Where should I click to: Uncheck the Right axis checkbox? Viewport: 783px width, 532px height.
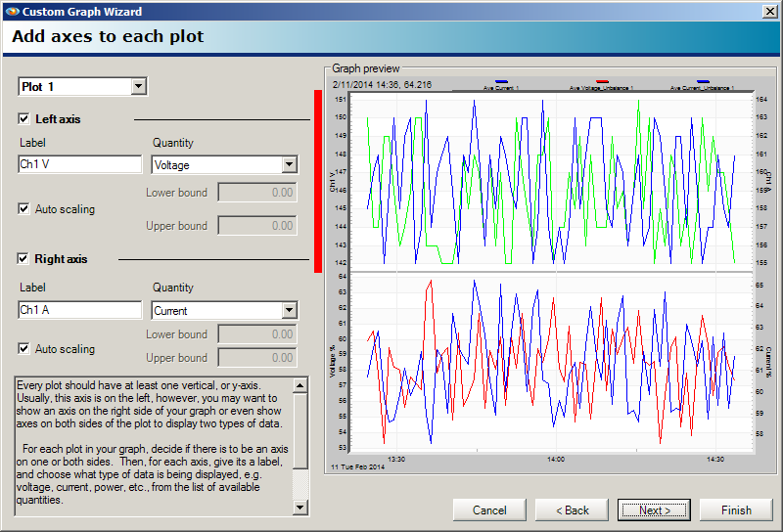24,259
